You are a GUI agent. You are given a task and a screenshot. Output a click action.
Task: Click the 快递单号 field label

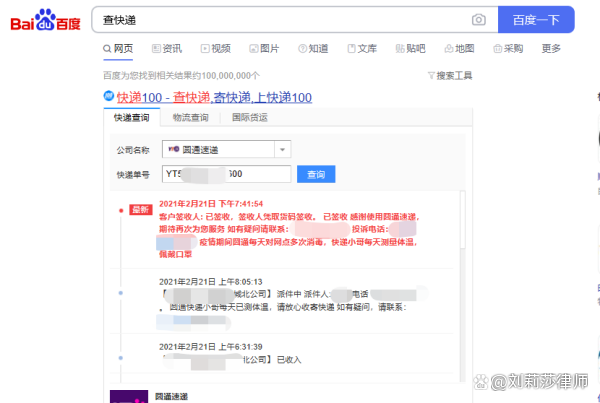133,175
